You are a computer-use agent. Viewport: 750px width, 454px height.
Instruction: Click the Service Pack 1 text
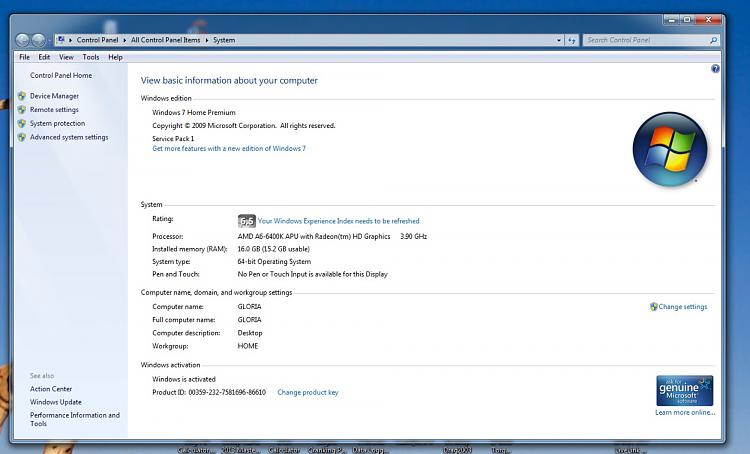[x=173, y=139]
